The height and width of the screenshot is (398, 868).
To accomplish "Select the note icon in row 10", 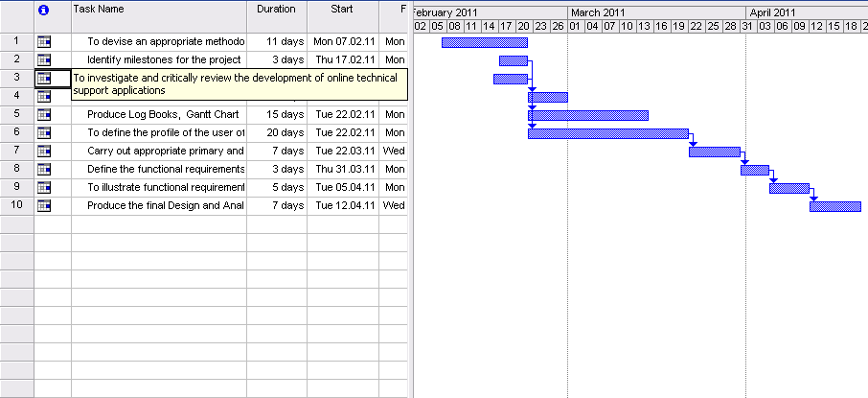I will point(44,206).
